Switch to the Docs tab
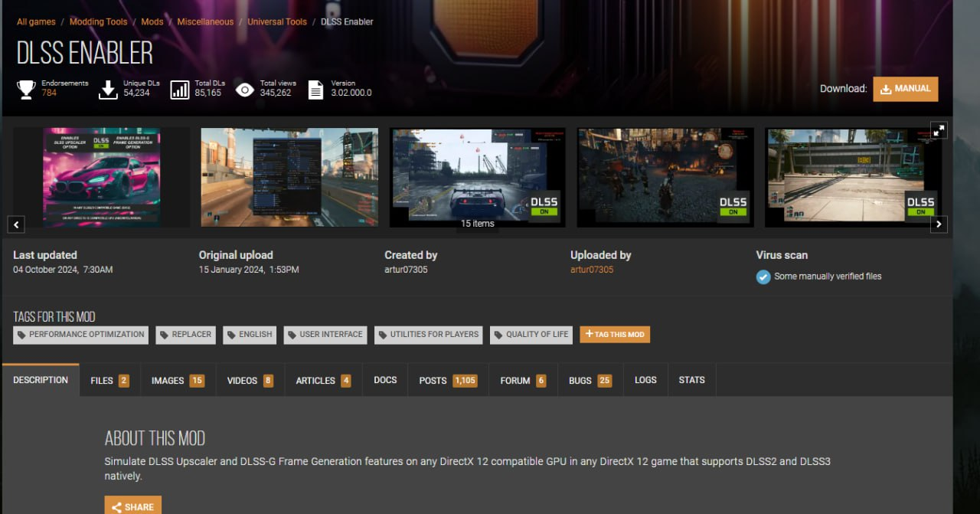 (385, 380)
